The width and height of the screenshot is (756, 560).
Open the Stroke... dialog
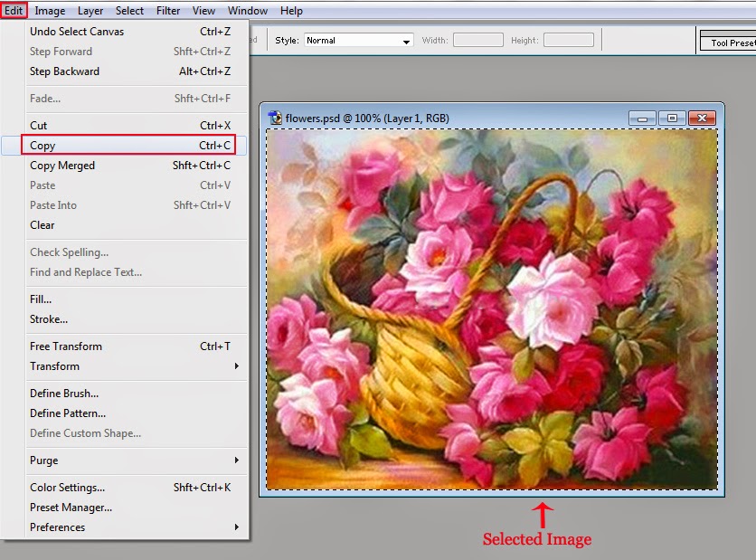[x=129, y=319]
